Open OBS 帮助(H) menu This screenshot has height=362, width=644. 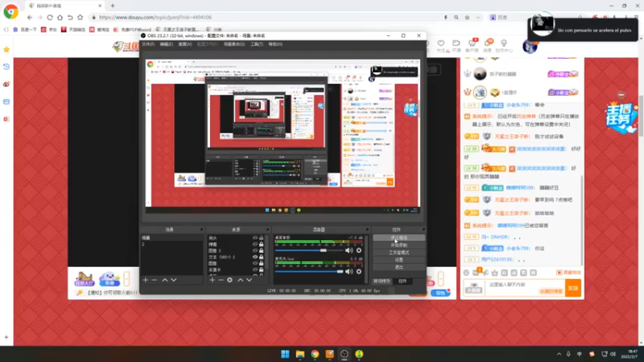point(275,44)
